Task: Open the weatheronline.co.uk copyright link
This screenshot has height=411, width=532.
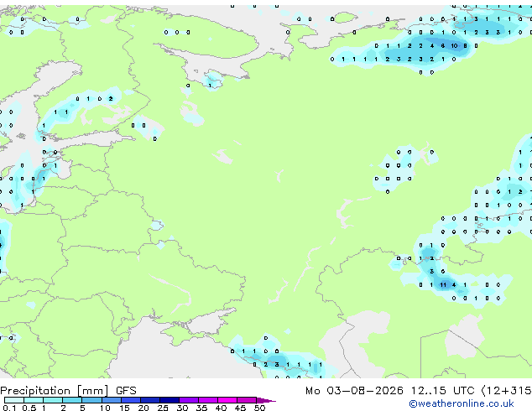Action: [462, 403]
